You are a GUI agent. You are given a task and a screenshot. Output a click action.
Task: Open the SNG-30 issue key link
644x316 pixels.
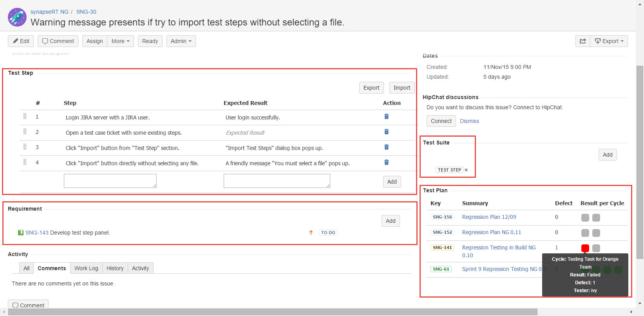click(x=86, y=12)
